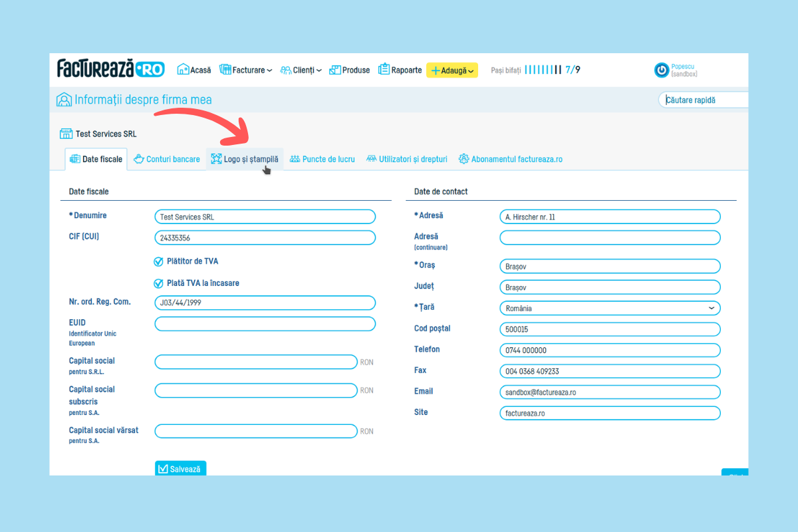The height and width of the screenshot is (532, 798).
Task: Click the user power icon near Popescu
Action: coord(662,70)
